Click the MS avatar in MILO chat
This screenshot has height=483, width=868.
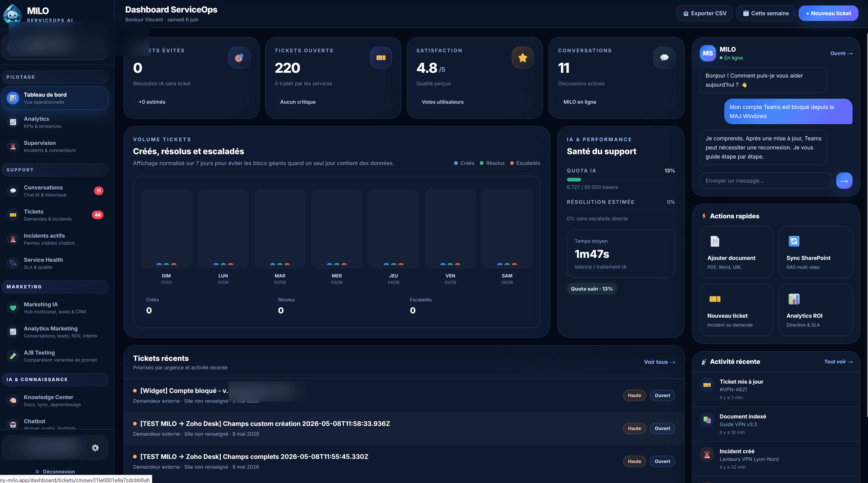click(x=708, y=53)
